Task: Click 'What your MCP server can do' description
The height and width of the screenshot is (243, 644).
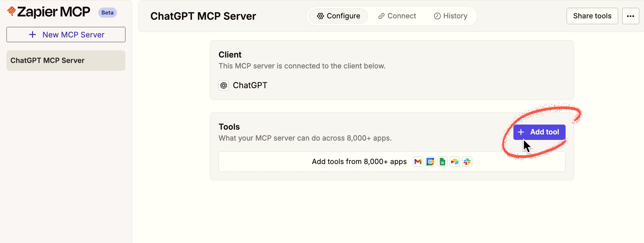Action: click(305, 138)
